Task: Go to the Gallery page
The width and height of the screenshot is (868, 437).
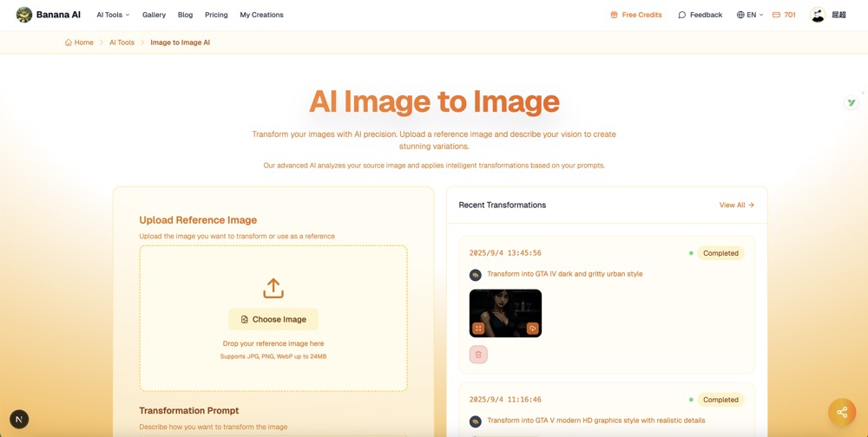Action: point(154,15)
